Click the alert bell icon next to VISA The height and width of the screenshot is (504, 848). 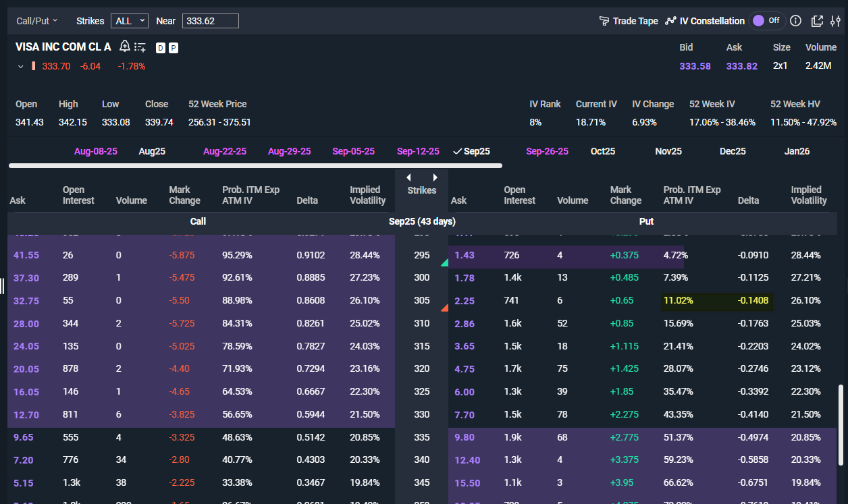tap(124, 47)
